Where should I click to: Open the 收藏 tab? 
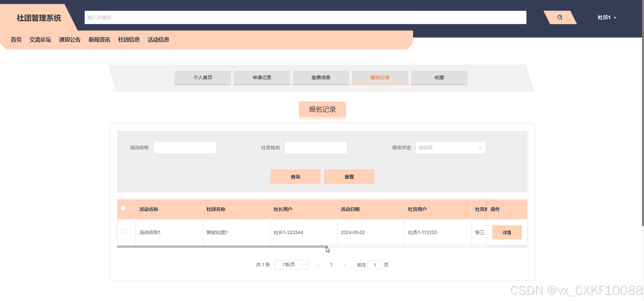(x=439, y=78)
